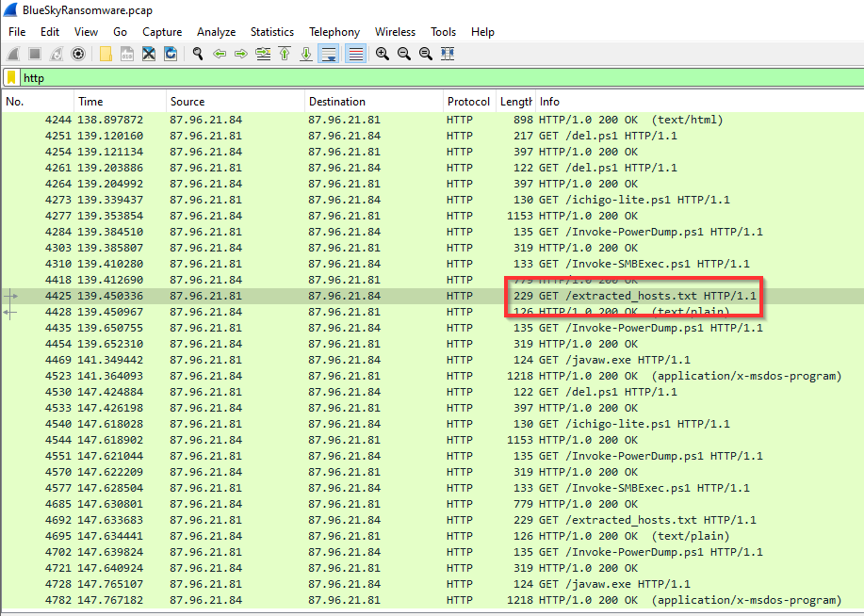Jump to the first packet
Viewport: 864px width, 616px height.
pyautogui.click(x=284, y=54)
